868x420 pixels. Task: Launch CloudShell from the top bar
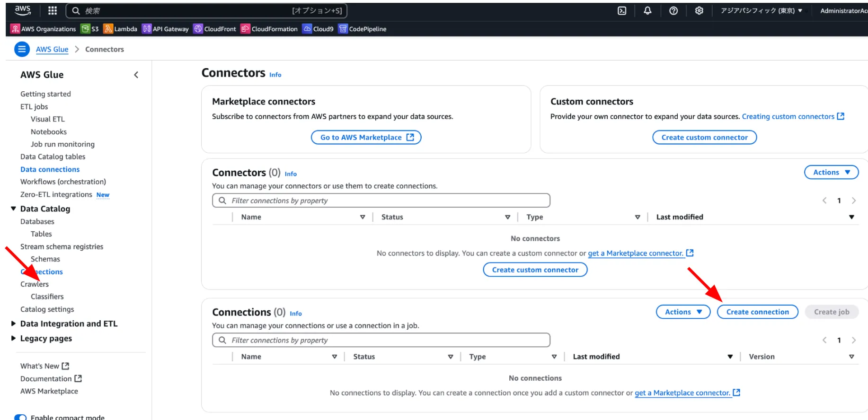(x=622, y=10)
